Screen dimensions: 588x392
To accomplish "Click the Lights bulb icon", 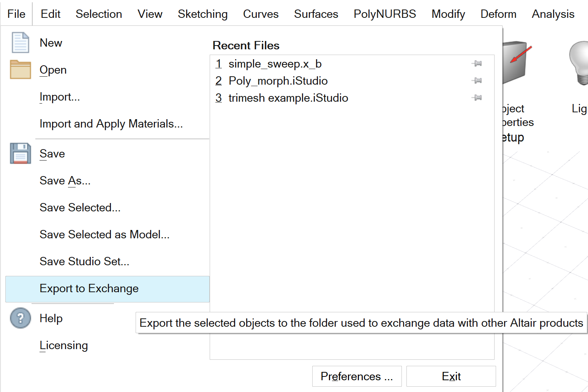I will click(x=579, y=63).
